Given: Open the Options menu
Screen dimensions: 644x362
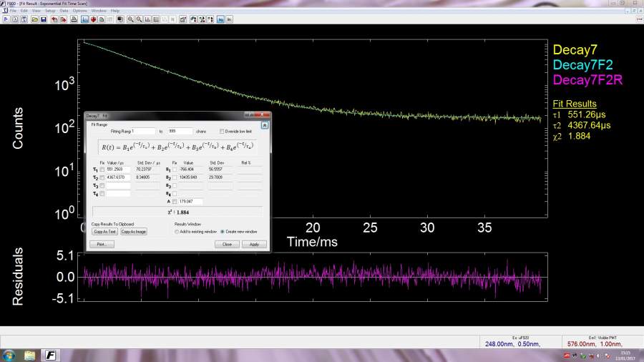Looking at the screenshot, I should [80, 11].
